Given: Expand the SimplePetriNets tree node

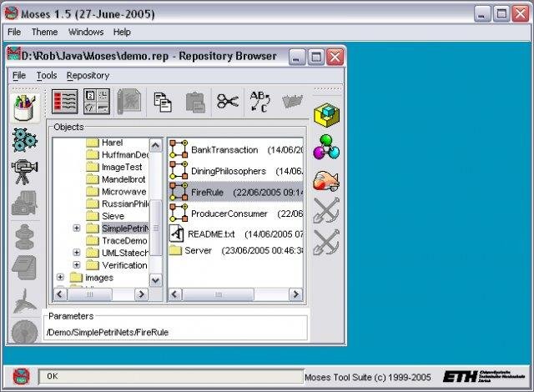Looking at the screenshot, I should pyautogui.click(x=77, y=228).
